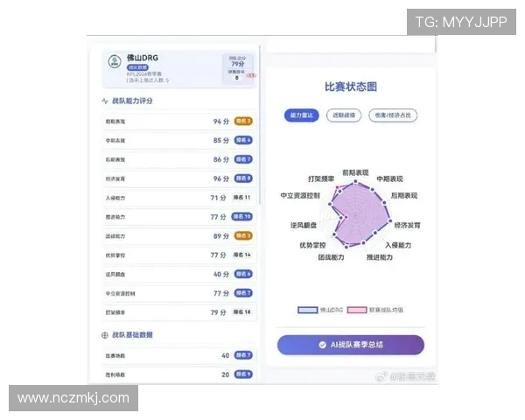Select the 入侵能力 row label

click(x=115, y=198)
